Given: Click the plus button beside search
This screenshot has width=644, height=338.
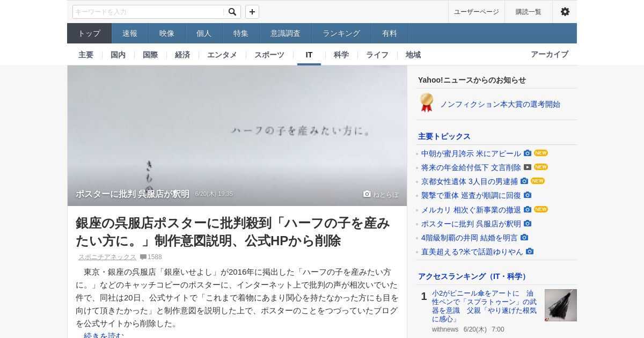Looking at the screenshot, I should pyautogui.click(x=252, y=12).
